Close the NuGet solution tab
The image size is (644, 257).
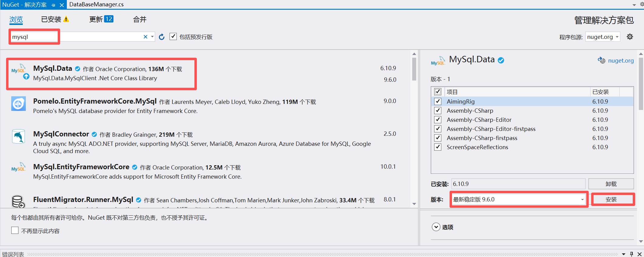pyautogui.click(x=62, y=5)
